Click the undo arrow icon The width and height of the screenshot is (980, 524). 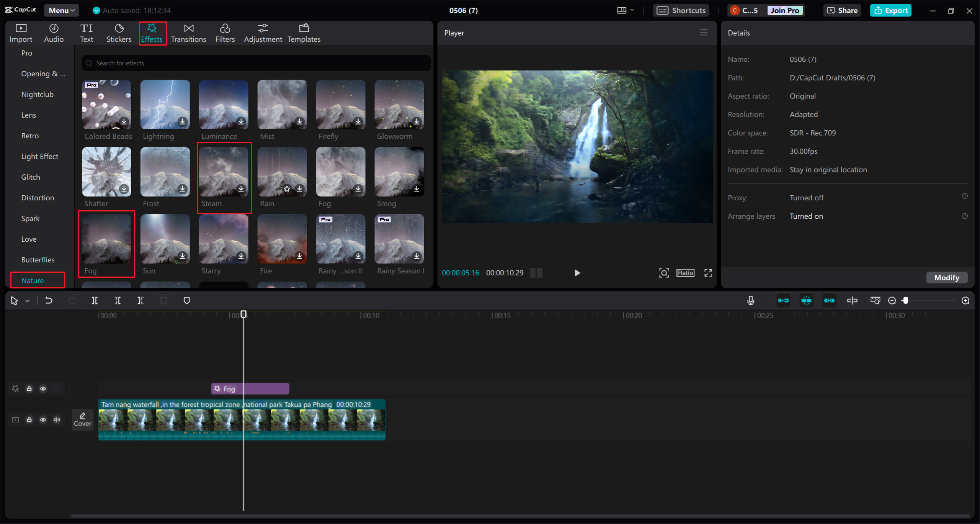pyautogui.click(x=49, y=301)
